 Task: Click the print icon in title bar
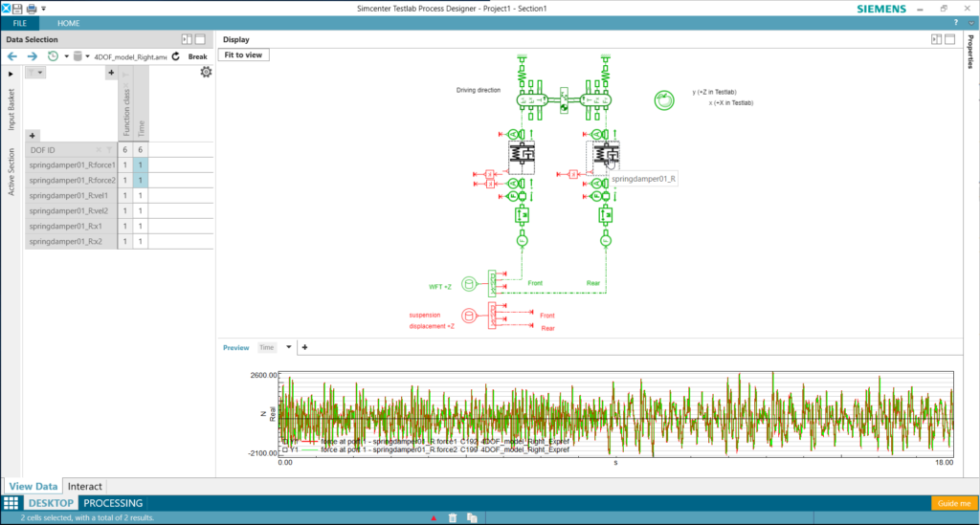pos(32,9)
